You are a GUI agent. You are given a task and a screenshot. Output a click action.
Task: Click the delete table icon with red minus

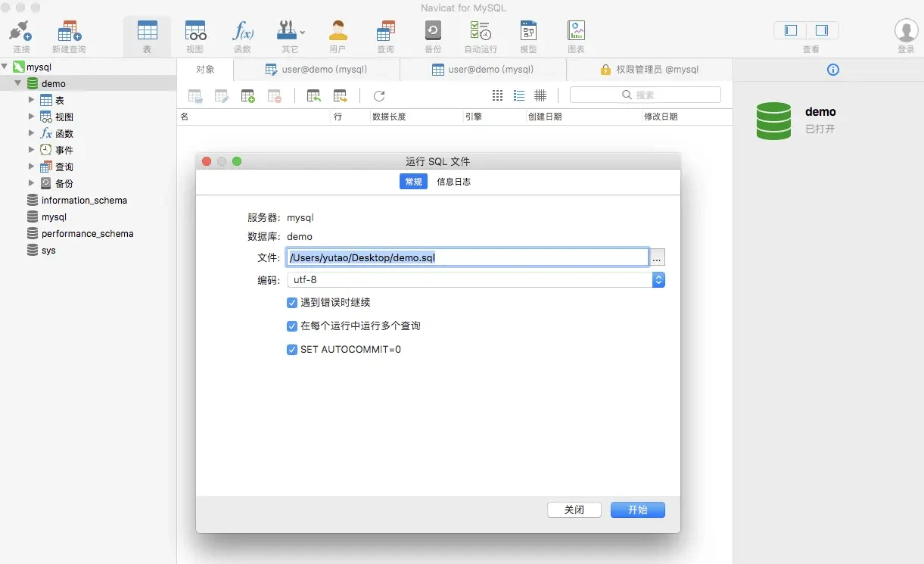[x=274, y=96]
